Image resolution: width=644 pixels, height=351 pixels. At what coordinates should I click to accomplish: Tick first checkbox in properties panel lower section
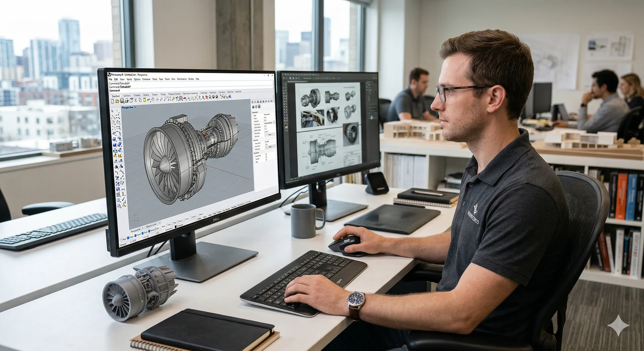coord(266,154)
